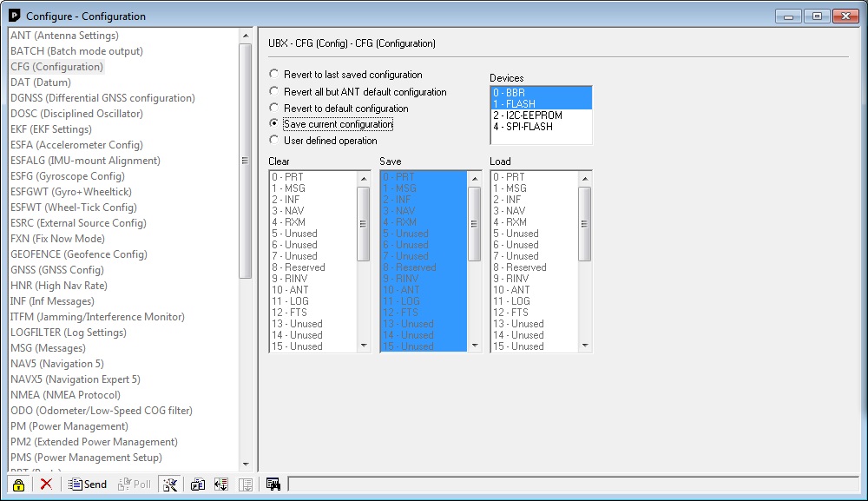Screen dimensions: 868x501
Task: Select 10 - ANT in Clear list
Action: pyautogui.click(x=312, y=290)
